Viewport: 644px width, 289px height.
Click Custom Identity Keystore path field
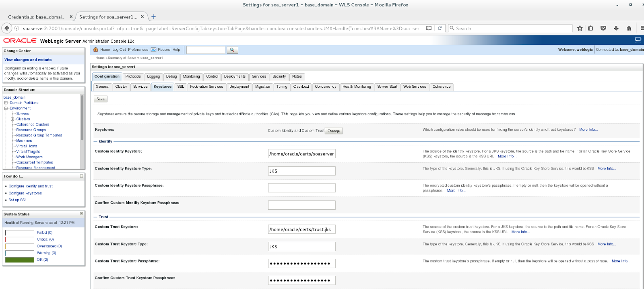click(301, 154)
